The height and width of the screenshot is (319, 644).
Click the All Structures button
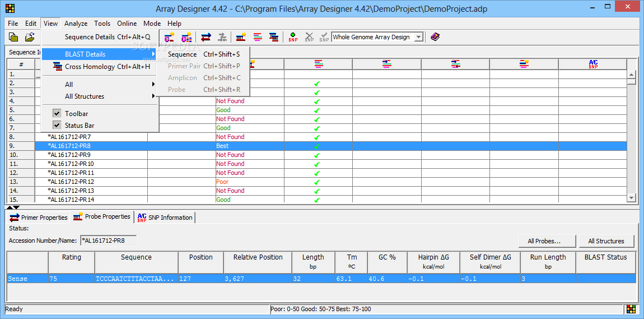[x=606, y=241]
